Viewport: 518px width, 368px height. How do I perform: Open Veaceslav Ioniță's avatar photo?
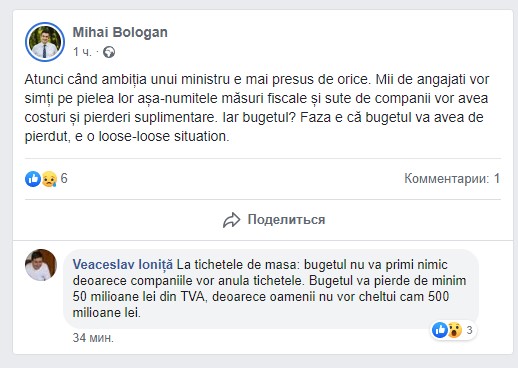click(x=41, y=265)
